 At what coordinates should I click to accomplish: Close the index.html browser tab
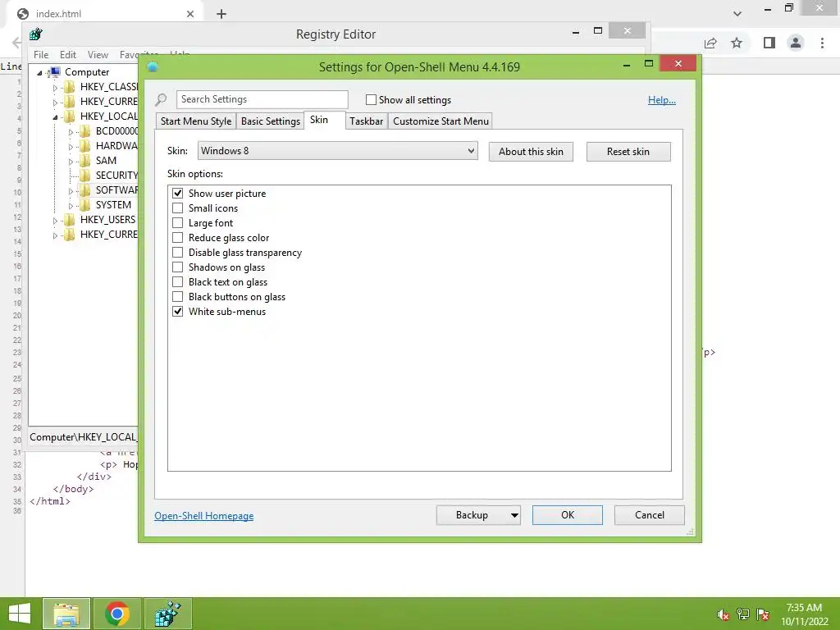pyautogui.click(x=190, y=14)
